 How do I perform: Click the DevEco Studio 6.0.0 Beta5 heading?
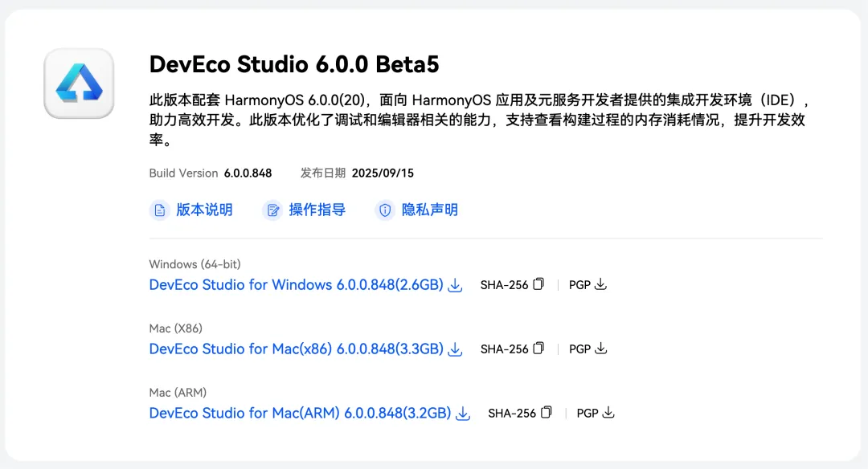click(x=294, y=64)
